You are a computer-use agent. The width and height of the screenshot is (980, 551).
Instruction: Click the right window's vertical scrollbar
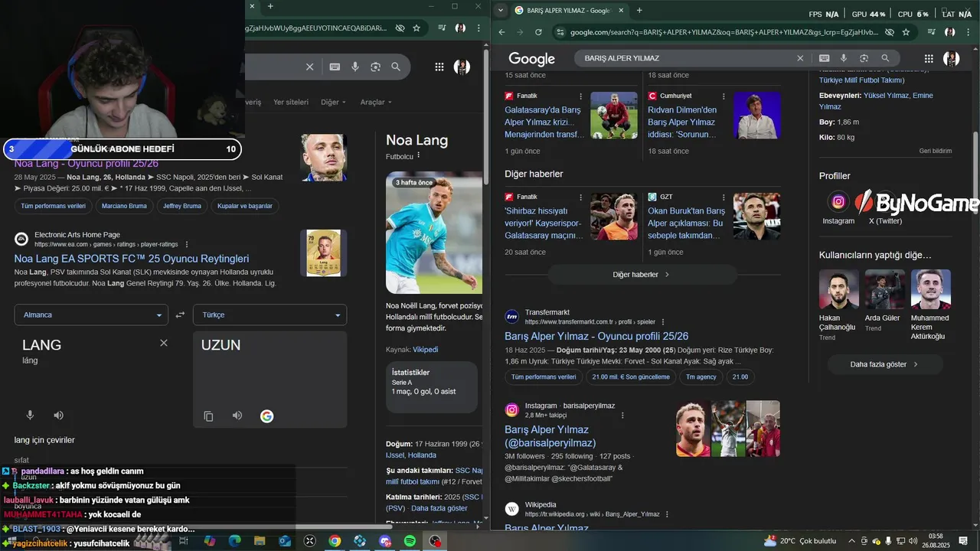975,172
